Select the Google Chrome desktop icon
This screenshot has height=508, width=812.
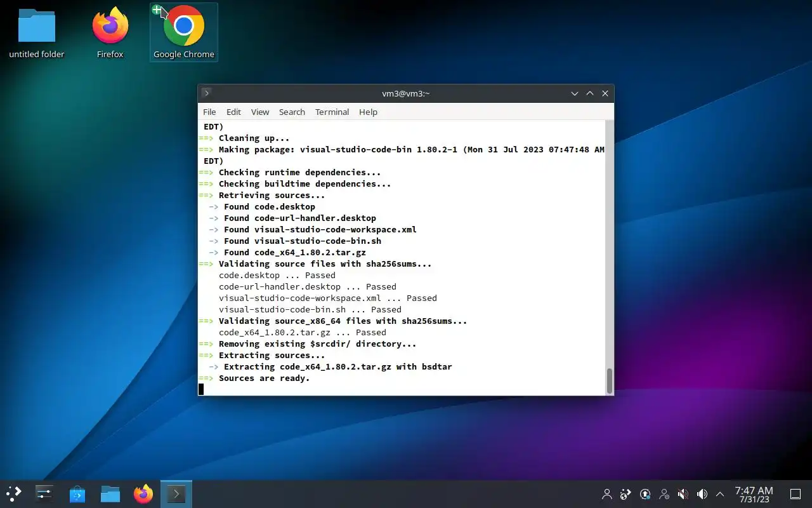[184, 33]
